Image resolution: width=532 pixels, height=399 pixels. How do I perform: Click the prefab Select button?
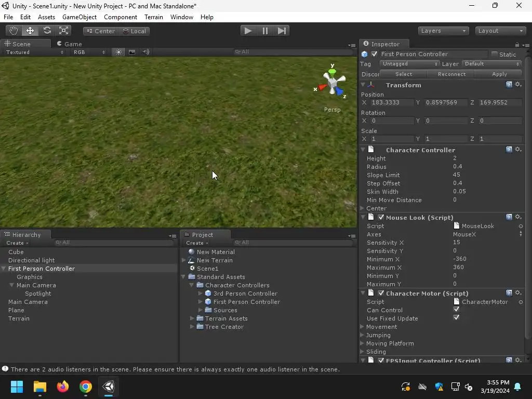(x=403, y=74)
